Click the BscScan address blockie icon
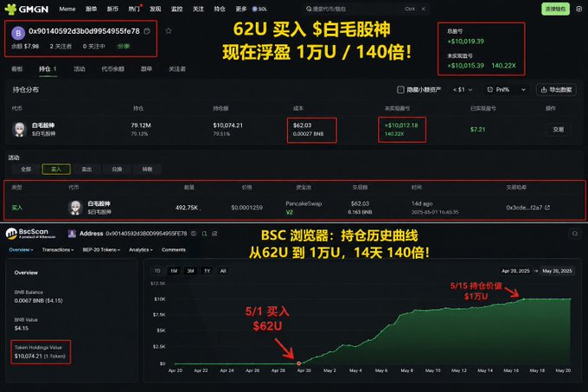The width and height of the screenshot is (588, 392). coord(72,234)
